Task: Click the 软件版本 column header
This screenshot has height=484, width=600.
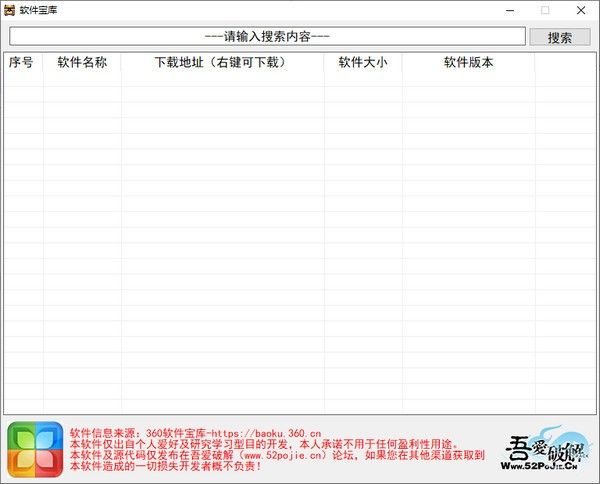Action: click(x=468, y=63)
